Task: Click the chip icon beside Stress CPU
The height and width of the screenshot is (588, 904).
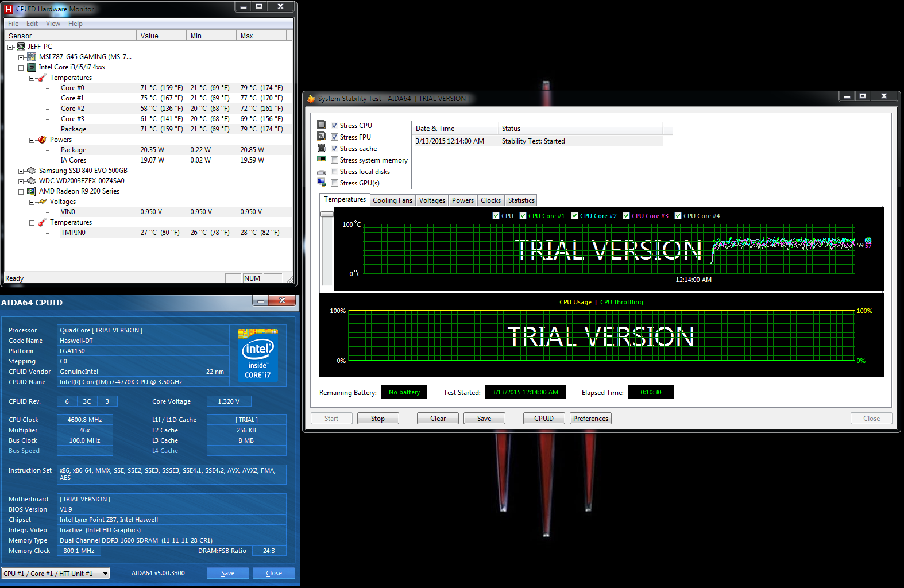Action: coord(322,125)
